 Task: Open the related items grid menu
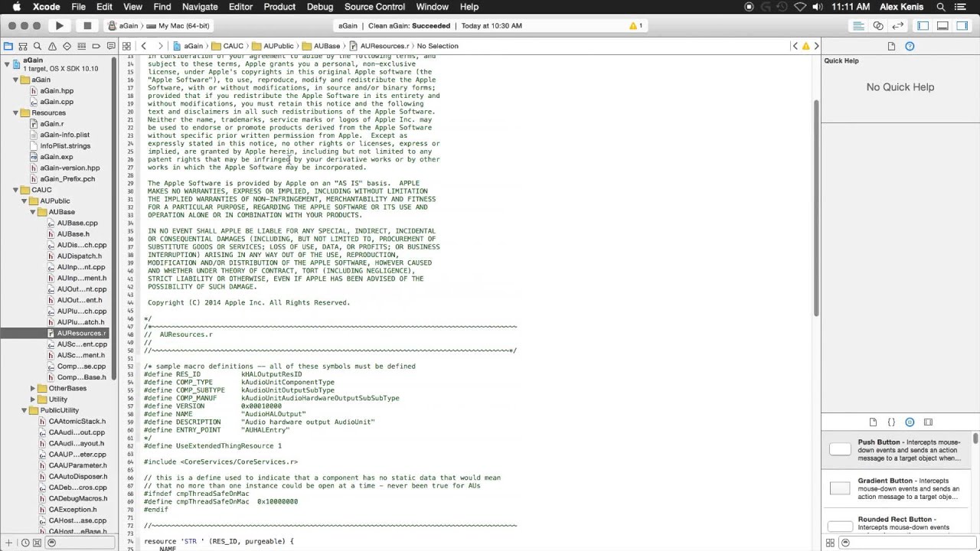point(128,46)
